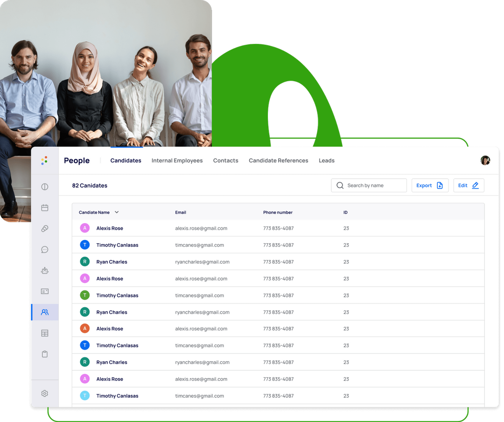
Task: Open the clipboard icon in the sidebar
Action: pos(44,354)
